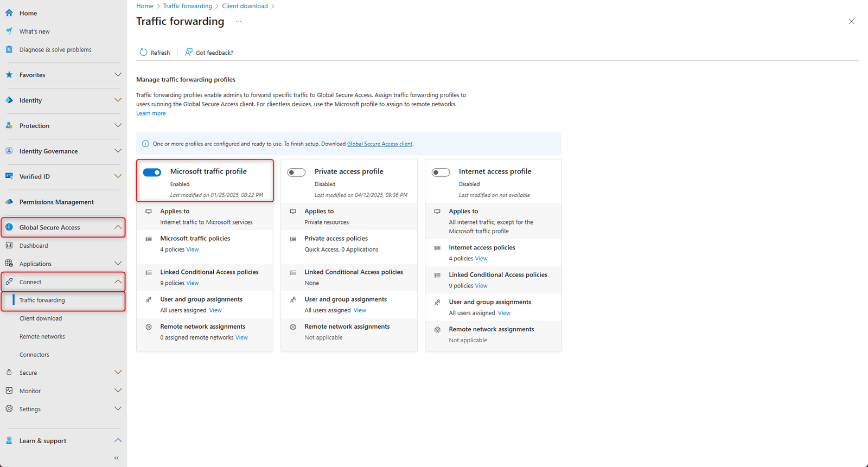
Task: Click the Home breadcrumb link
Action: point(145,6)
